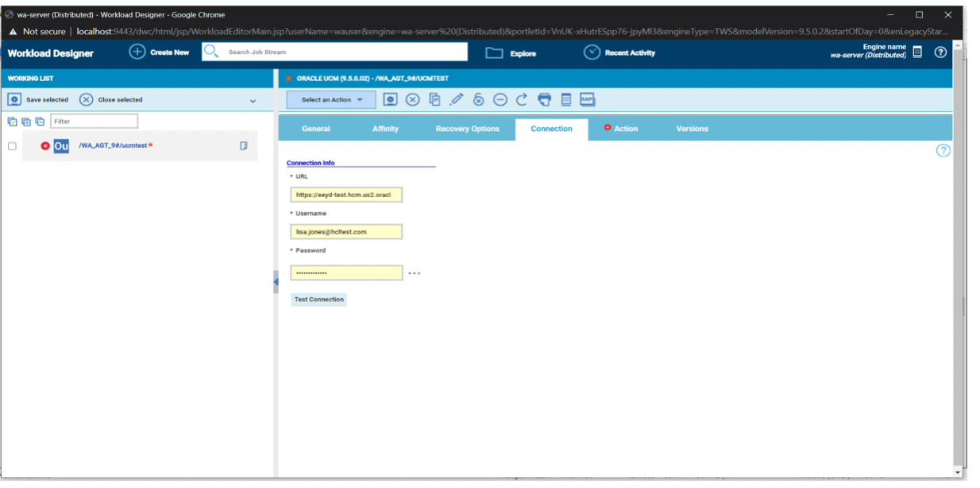Click the note icon beside ucmtest entry
Viewport: 980px width, 488px height.
pos(244,146)
